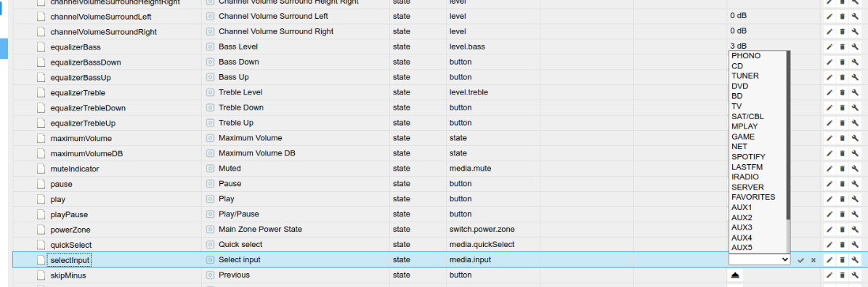Trigger the skipMinus button bell icon
Image resolution: width=868 pixels, height=287 pixels.
[735, 275]
